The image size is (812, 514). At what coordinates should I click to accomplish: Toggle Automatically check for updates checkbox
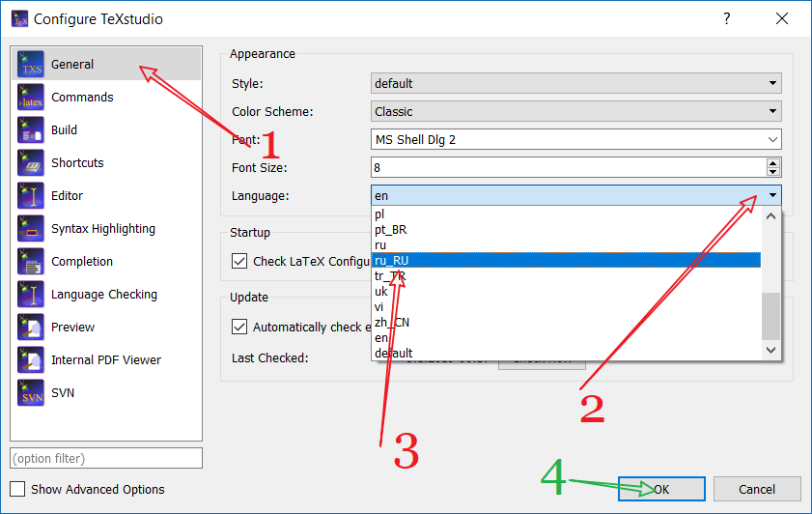[239, 327]
